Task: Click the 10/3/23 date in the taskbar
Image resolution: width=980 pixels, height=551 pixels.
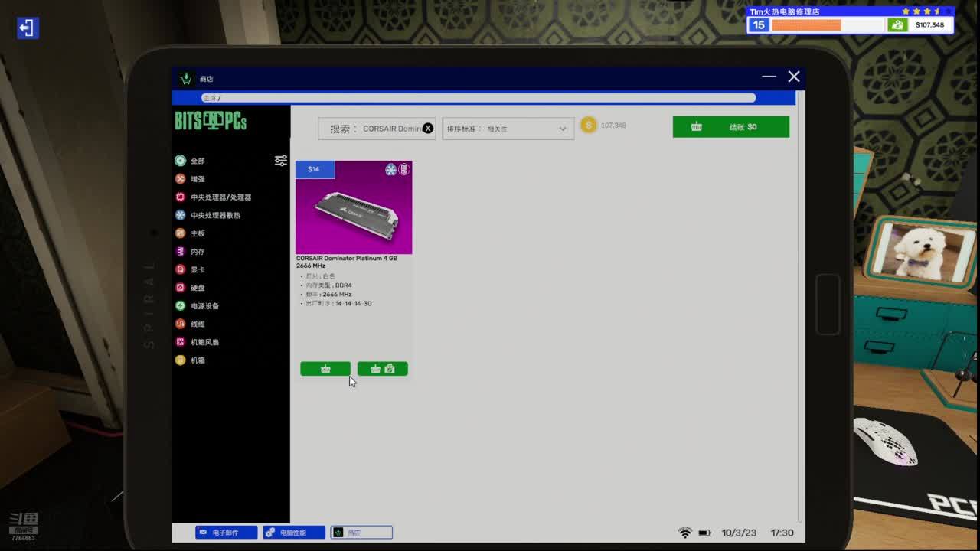Action: (739, 533)
